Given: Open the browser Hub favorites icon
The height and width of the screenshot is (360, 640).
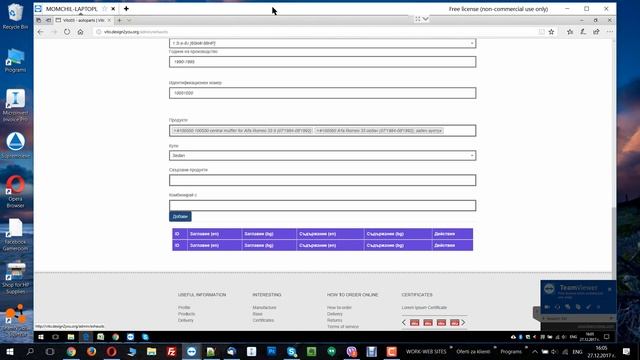Looking at the screenshot, I should click(x=570, y=31).
